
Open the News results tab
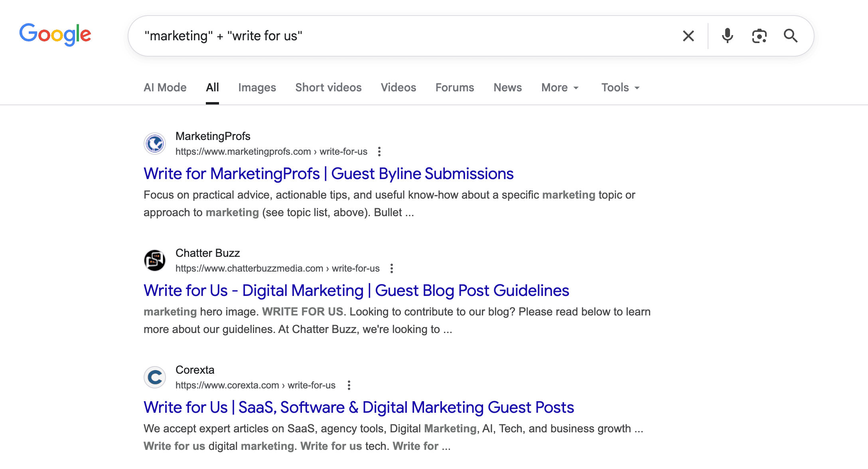click(507, 87)
